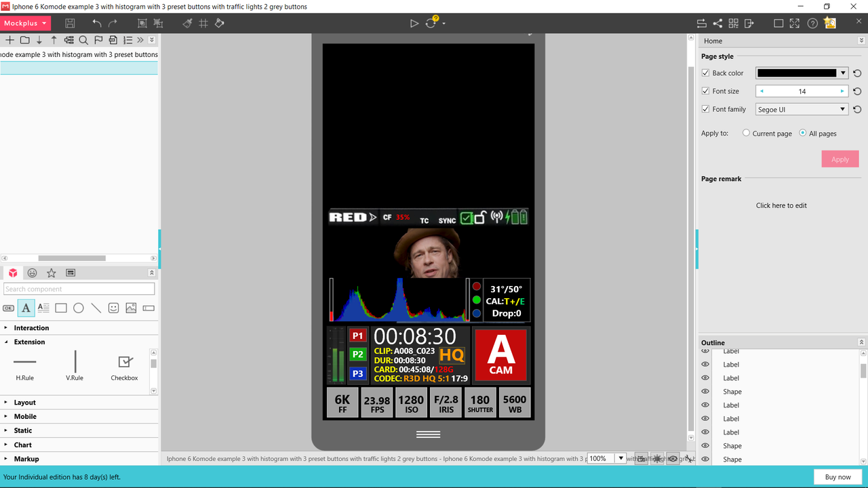Viewport: 868px width, 488px height.
Task: Open the favorites star tab
Action: tap(51, 272)
